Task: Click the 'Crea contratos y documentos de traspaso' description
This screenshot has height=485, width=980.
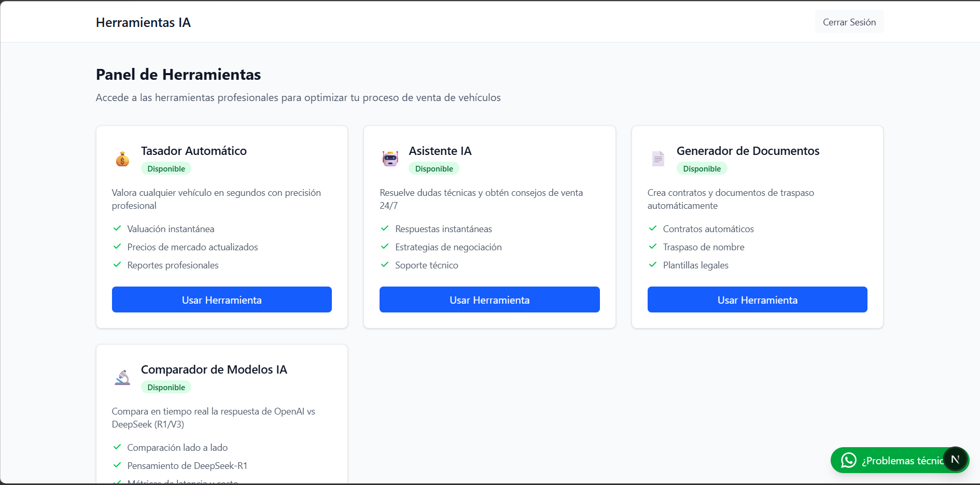Action: tap(731, 199)
